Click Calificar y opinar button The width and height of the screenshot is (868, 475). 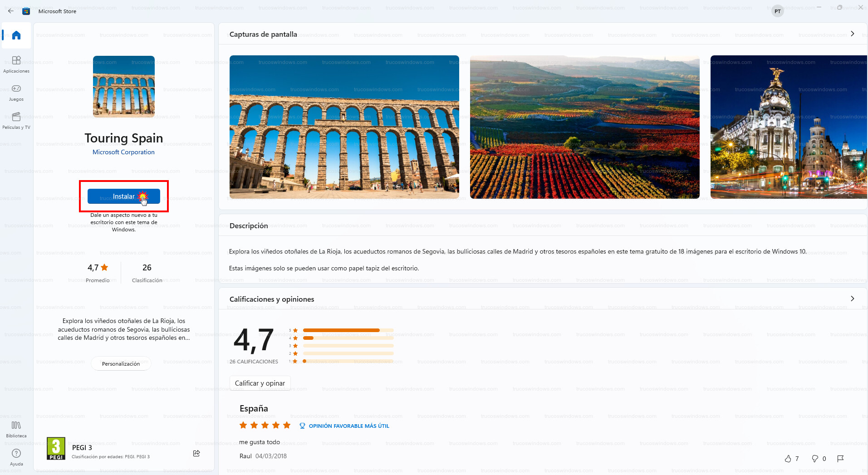point(260,383)
